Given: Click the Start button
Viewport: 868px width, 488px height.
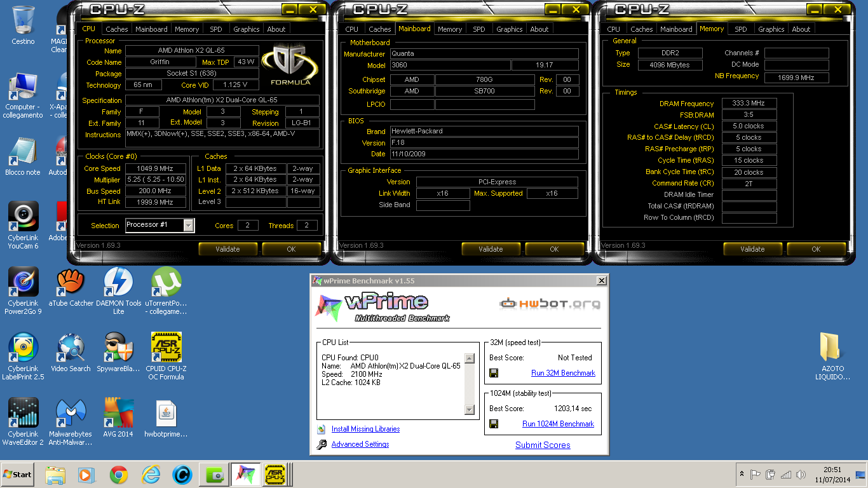Looking at the screenshot, I should [x=17, y=475].
